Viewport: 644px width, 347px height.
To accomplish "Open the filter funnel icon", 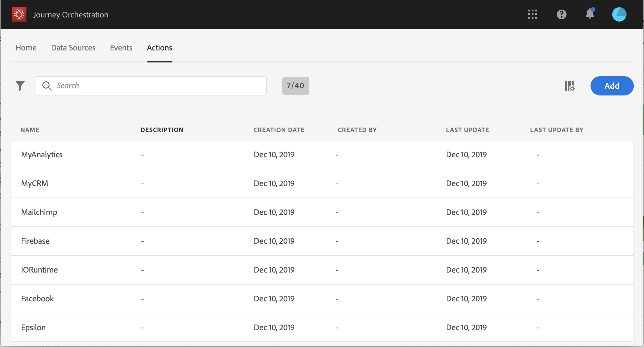I will [20, 86].
